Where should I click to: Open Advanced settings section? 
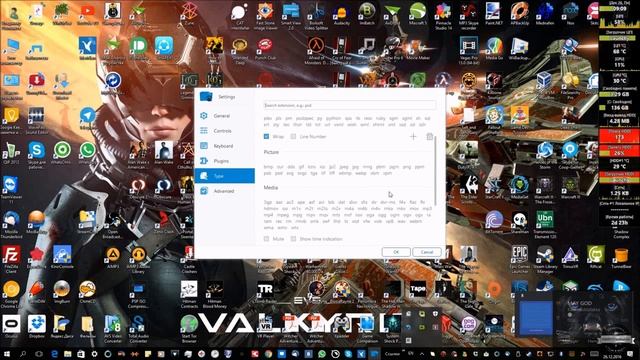pyautogui.click(x=224, y=191)
